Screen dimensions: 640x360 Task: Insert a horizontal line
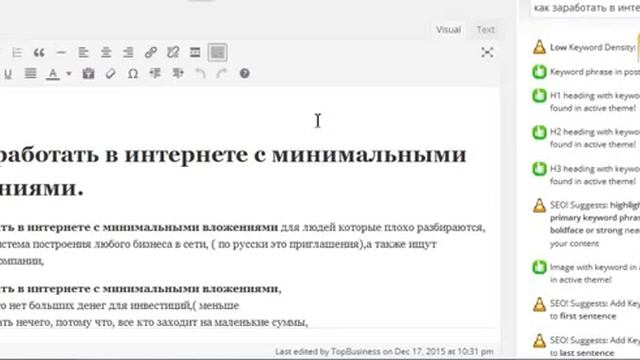[x=61, y=53]
